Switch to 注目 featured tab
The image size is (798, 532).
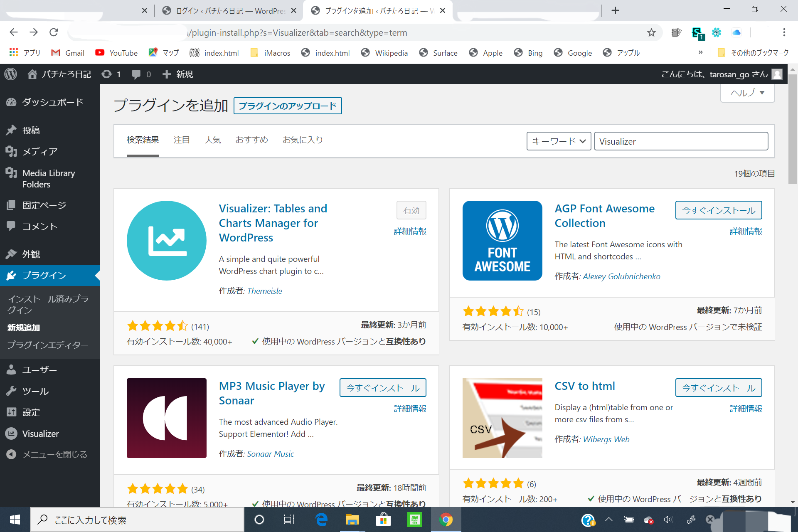(x=182, y=140)
